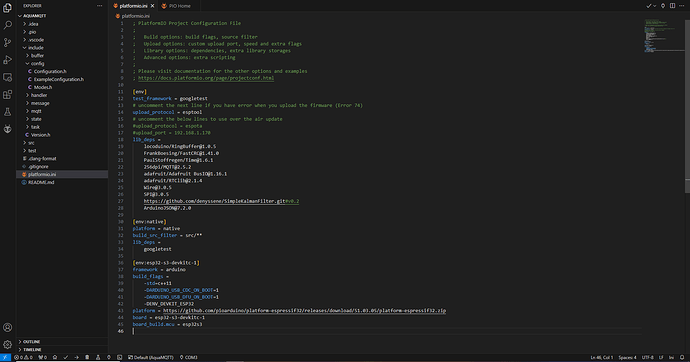Open the Search view in activity bar

click(7, 25)
